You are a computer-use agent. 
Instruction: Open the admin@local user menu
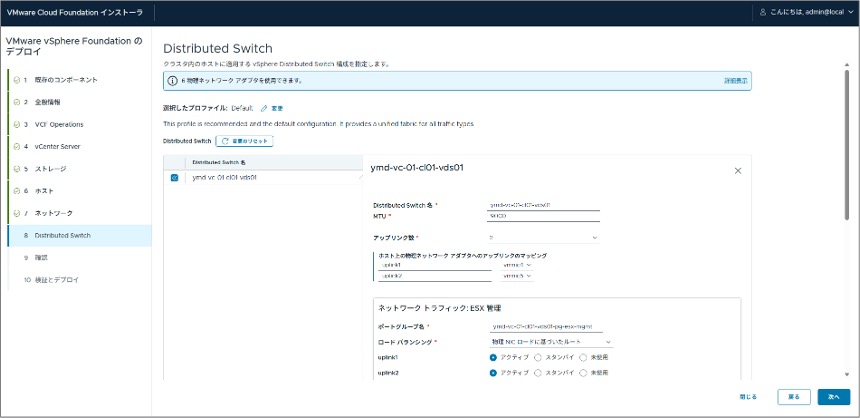(807, 12)
